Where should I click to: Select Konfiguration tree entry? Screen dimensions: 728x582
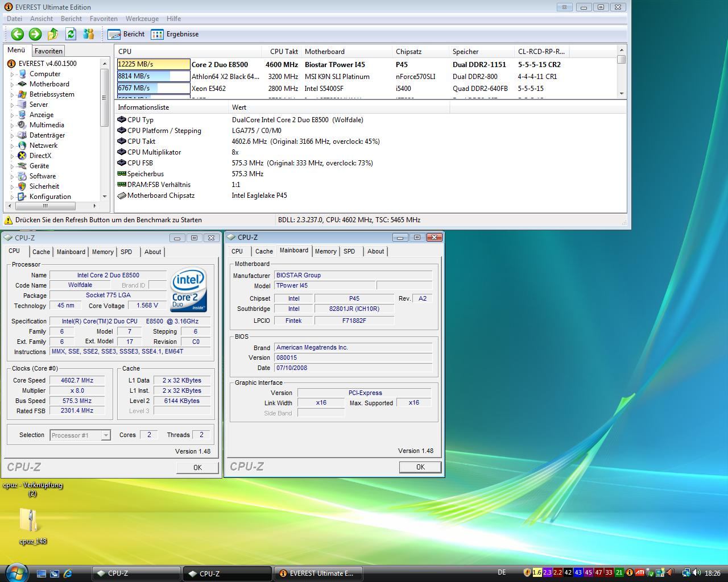click(x=50, y=197)
